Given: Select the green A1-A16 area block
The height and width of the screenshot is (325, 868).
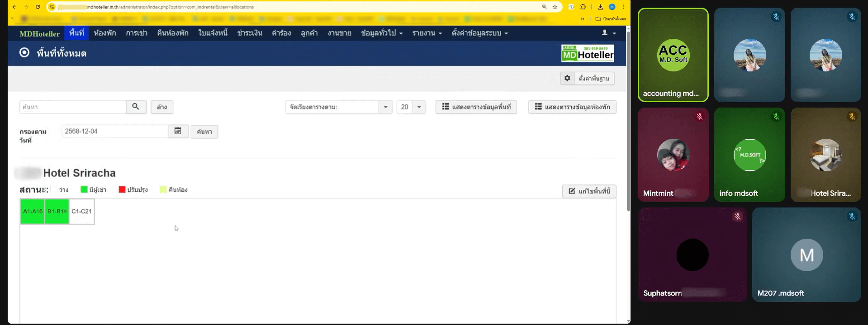Looking at the screenshot, I should pyautogui.click(x=33, y=212).
